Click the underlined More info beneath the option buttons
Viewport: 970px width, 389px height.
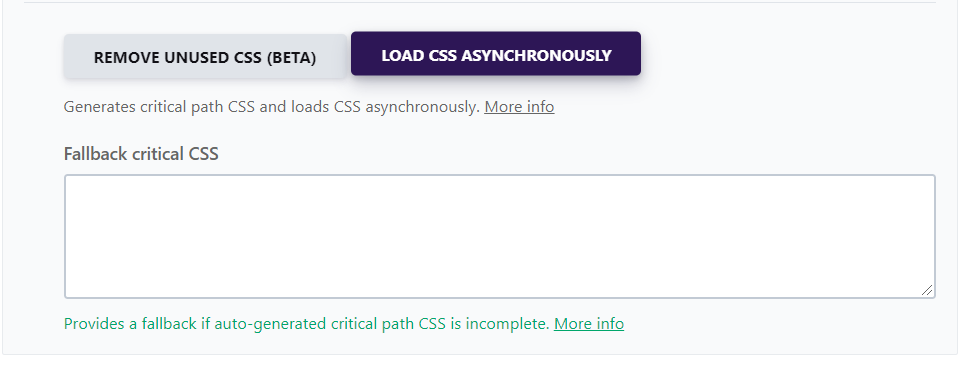519,107
